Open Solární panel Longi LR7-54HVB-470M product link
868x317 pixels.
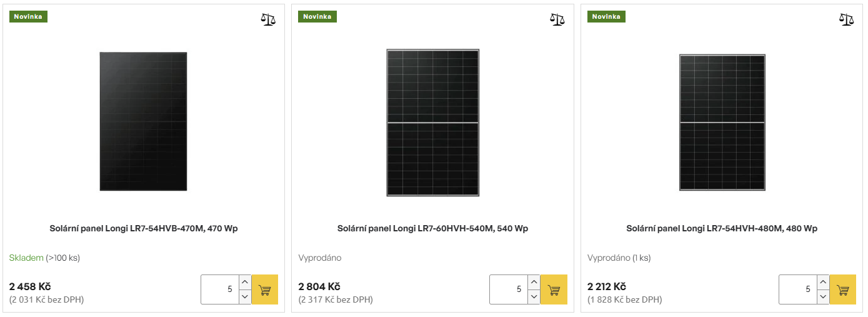(x=144, y=229)
